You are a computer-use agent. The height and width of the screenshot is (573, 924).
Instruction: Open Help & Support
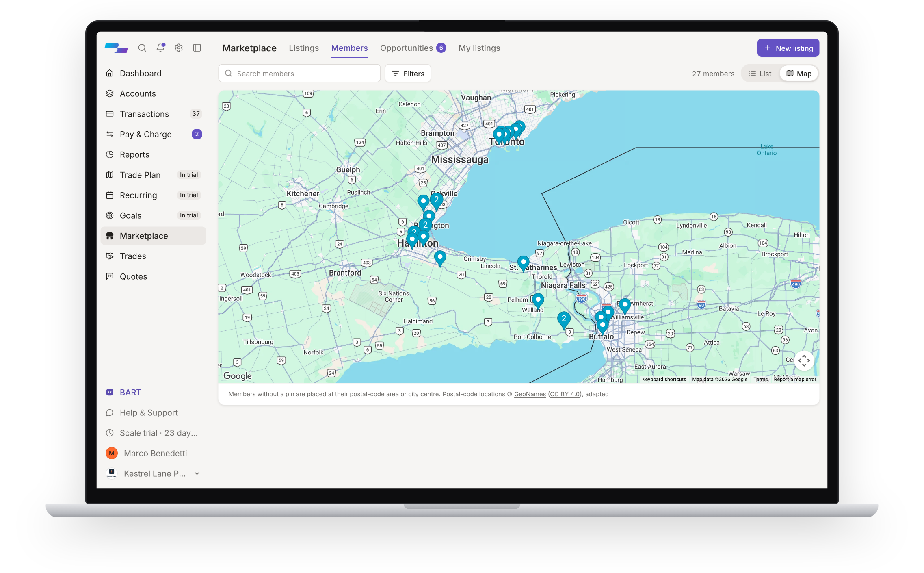153,412
